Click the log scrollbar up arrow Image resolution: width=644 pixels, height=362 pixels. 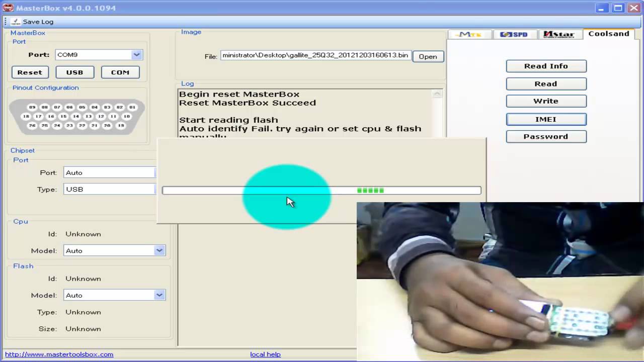point(437,94)
